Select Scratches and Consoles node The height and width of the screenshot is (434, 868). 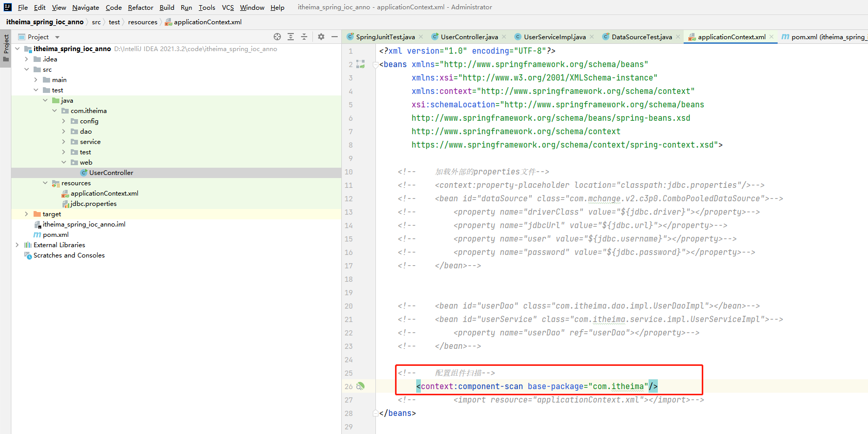click(x=69, y=255)
